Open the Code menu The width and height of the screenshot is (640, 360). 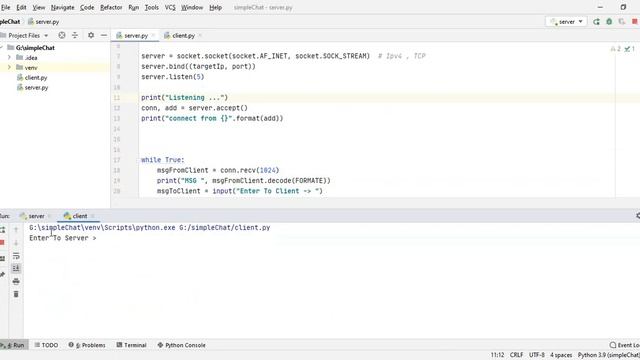click(x=87, y=7)
